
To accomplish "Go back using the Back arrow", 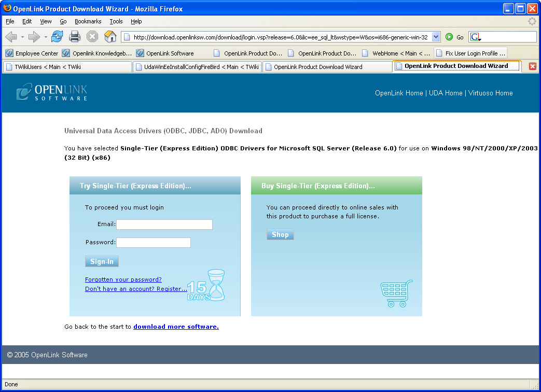I will coord(11,36).
